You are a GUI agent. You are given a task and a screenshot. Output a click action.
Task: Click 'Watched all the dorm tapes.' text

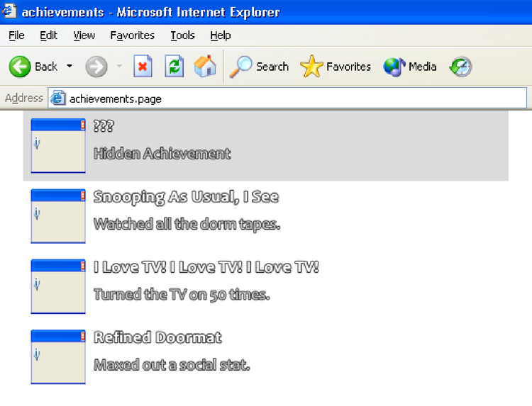(x=187, y=225)
